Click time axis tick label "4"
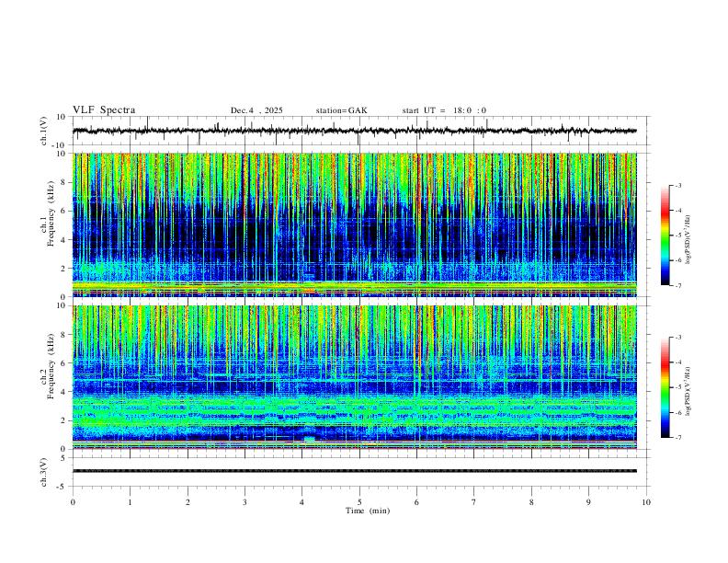 [301, 502]
